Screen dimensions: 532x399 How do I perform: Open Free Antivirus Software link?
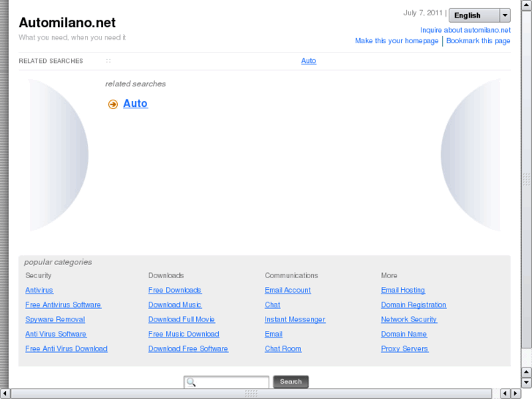point(63,305)
